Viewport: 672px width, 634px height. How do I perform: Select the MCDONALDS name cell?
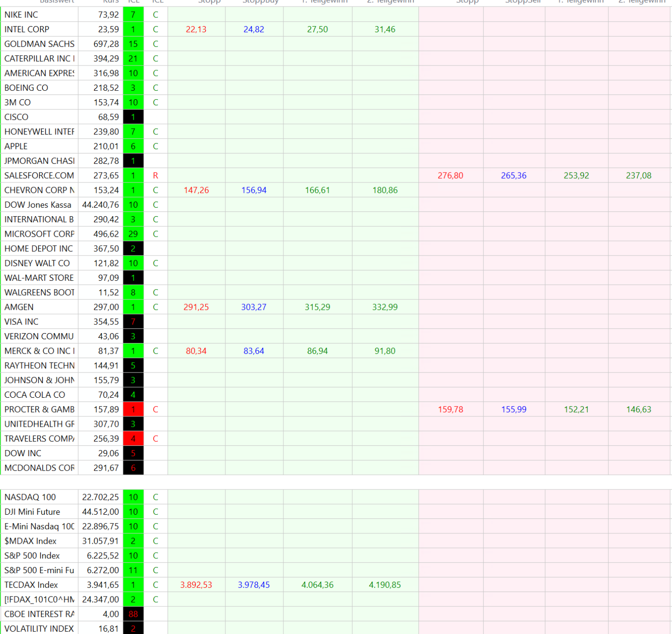pos(39,468)
